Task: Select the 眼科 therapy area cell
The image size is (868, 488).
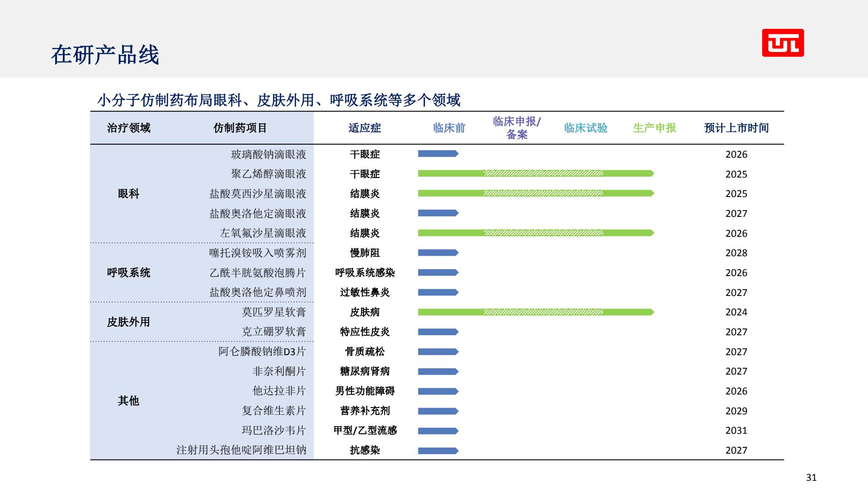Action: (129, 194)
